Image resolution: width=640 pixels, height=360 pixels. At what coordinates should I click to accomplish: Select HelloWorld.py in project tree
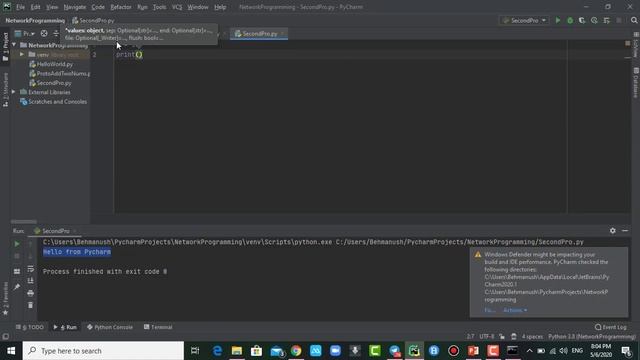tap(55, 64)
